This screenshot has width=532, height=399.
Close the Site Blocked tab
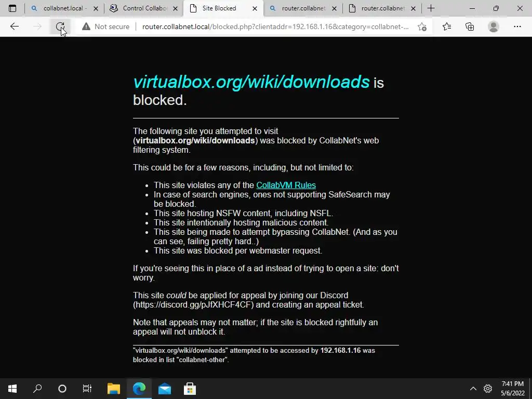[255, 8]
